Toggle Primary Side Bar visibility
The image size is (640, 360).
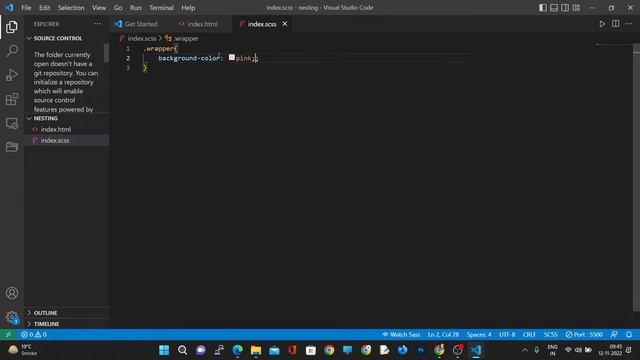[543, 7]
